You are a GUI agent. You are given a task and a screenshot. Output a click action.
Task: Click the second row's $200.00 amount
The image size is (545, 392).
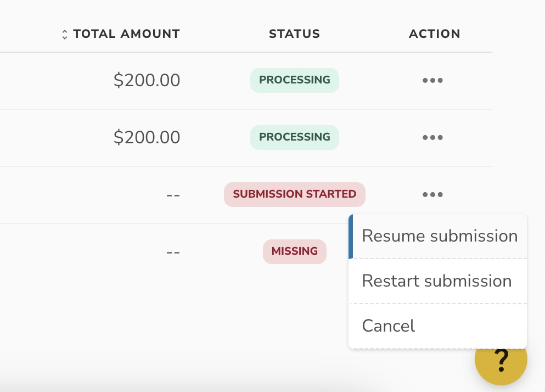tap(147, 138)
